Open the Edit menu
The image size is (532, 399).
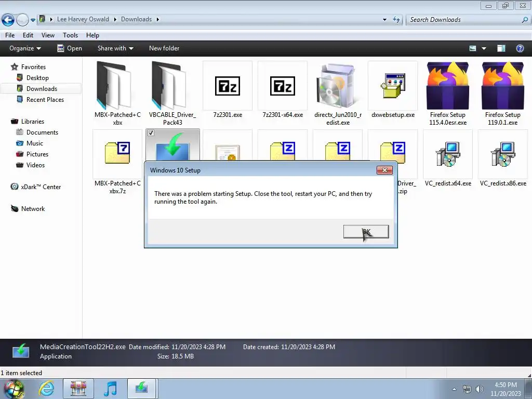tap(28, 35)
